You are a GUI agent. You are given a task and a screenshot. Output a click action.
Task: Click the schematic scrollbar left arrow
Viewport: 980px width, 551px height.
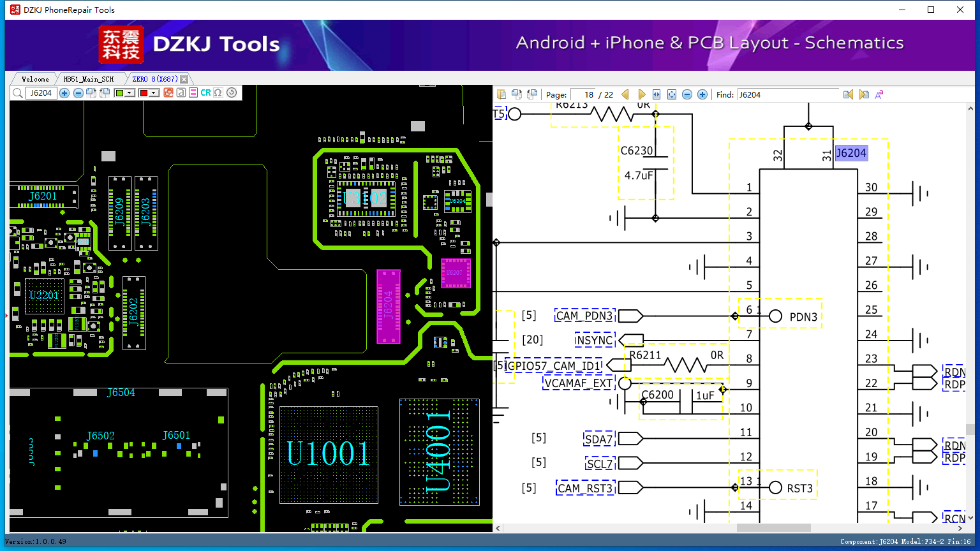click(x=498, y=528)
